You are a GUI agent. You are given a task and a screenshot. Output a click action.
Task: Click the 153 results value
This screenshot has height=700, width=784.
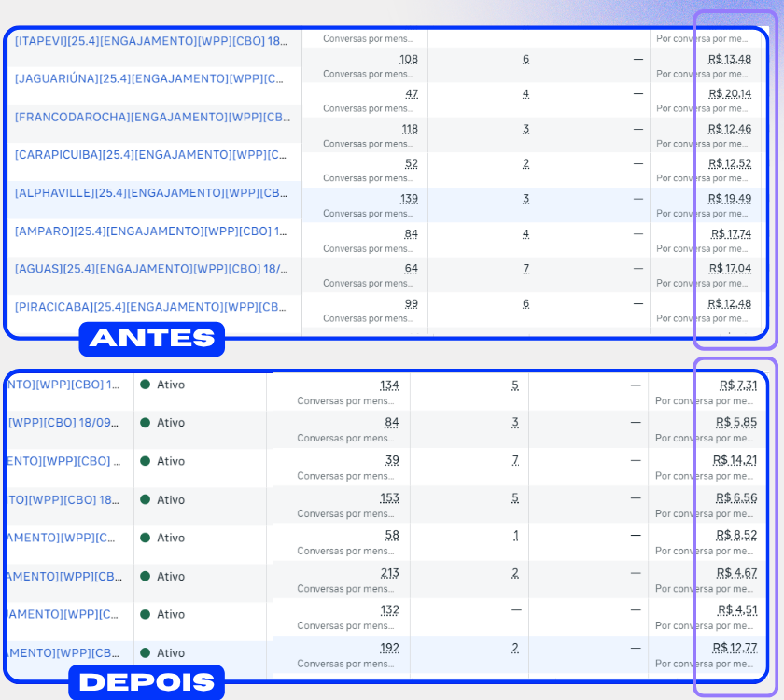(x=389, y=498)
